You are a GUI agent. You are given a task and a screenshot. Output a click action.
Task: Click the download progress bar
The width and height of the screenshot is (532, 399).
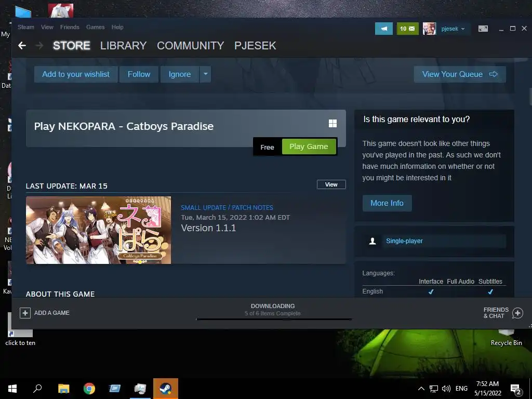pos(274,319)
